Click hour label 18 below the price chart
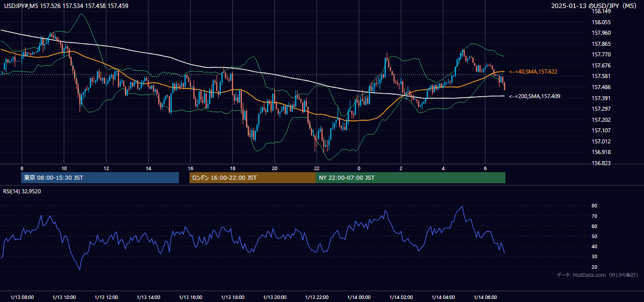This screenshot has width=644, height=302. [x=232, y=168]
